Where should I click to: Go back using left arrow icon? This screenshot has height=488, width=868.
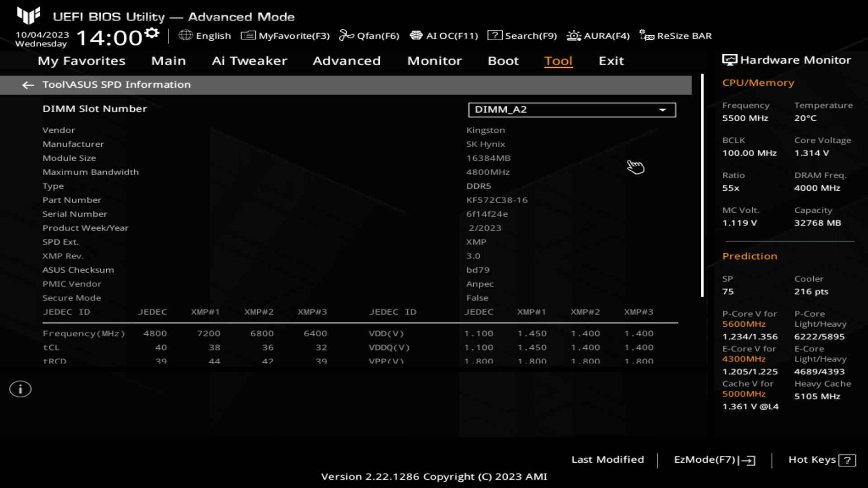coord(28,85)
